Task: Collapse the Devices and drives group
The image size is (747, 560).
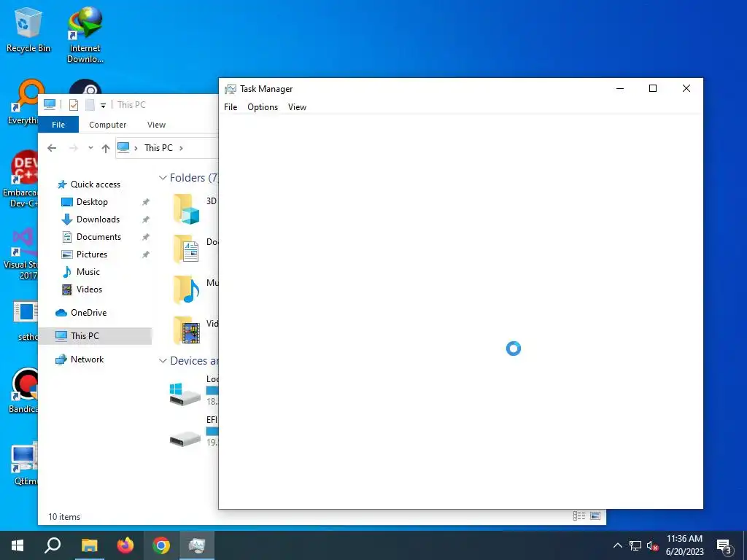Action: click(x=163, y=361)
